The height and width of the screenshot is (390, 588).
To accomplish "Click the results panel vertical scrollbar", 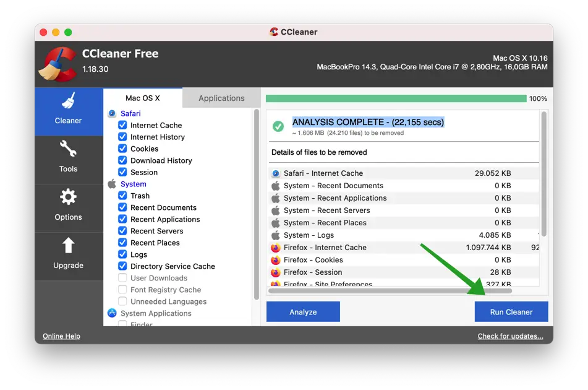I will click(x=543, y=174).
